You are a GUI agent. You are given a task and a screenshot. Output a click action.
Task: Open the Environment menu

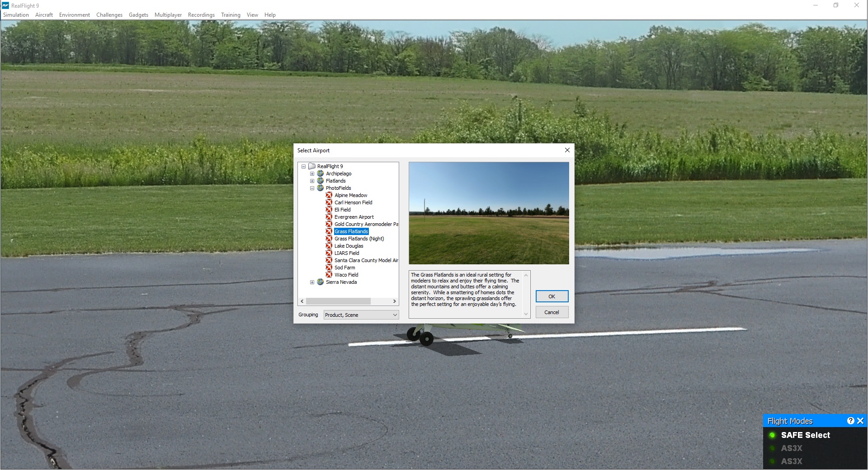(x=74, y=15)
